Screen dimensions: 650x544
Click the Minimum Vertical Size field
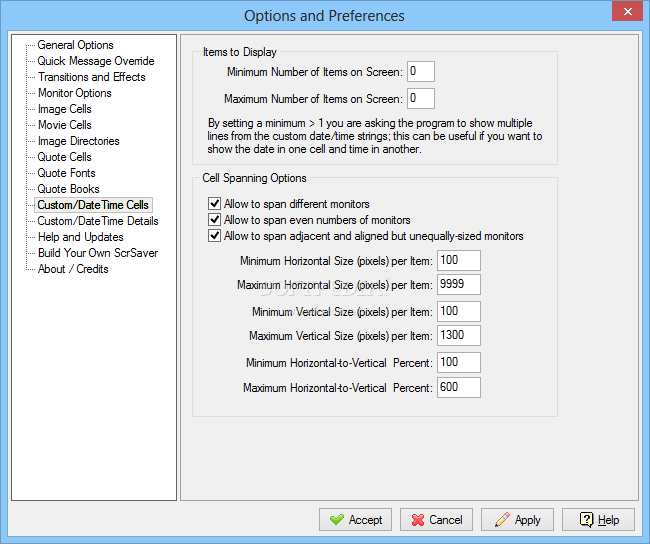(459, 311)
